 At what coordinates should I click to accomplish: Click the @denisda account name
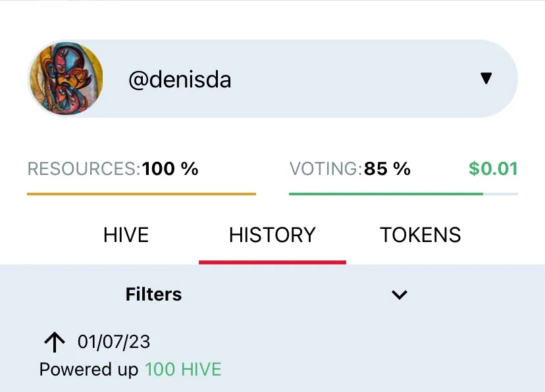(x=180, y=80)
